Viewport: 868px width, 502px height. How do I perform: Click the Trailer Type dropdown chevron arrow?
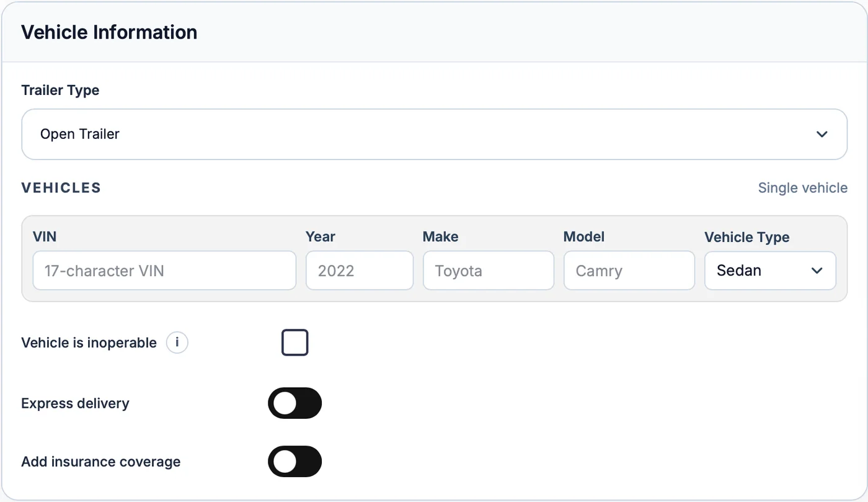[x=822, y=134]
